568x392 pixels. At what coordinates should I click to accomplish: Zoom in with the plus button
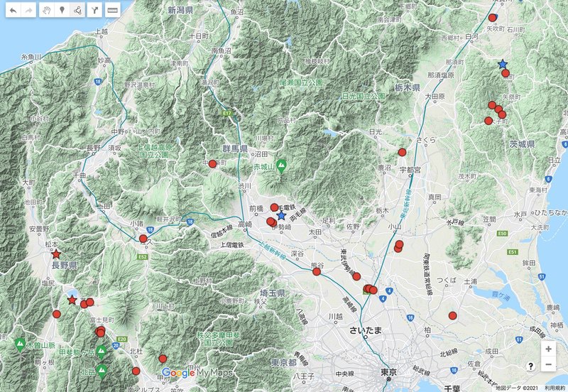tap(547, 349)
